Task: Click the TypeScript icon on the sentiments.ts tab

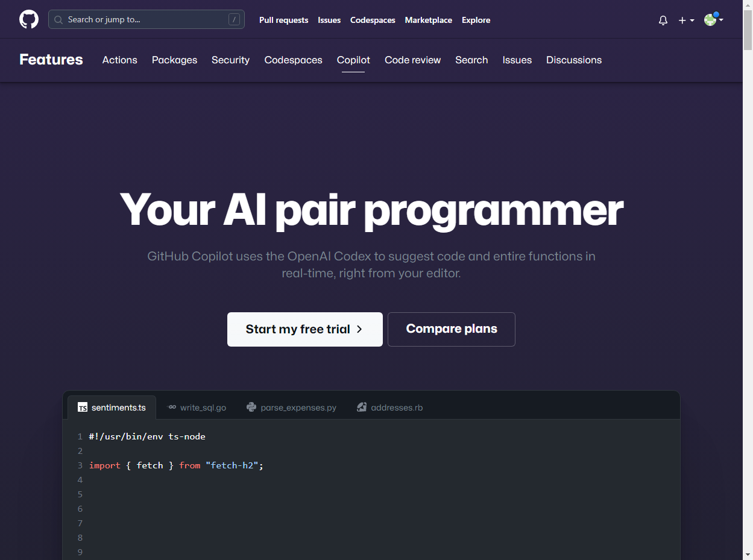Action: pyautogui.click(x=81, y=407)
